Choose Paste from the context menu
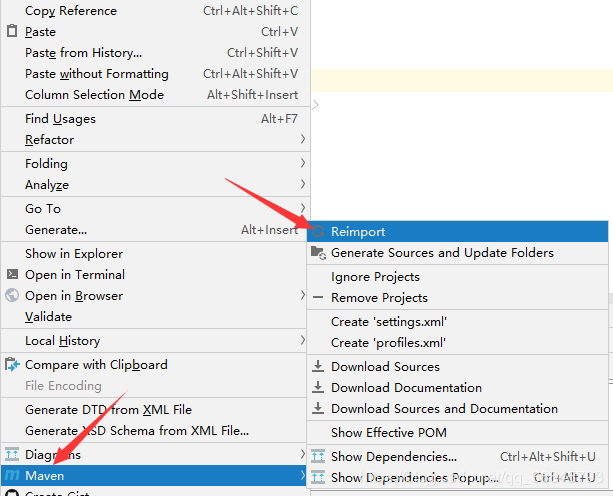The image size is (613, 496). pyautogui.click(x=155, y=32)
